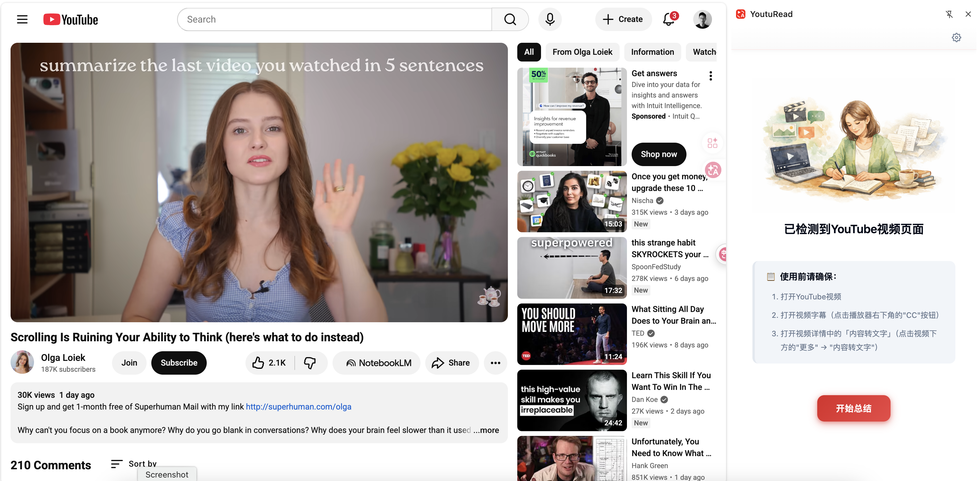Click the red 开始总结 button

[x=853, y=408]
